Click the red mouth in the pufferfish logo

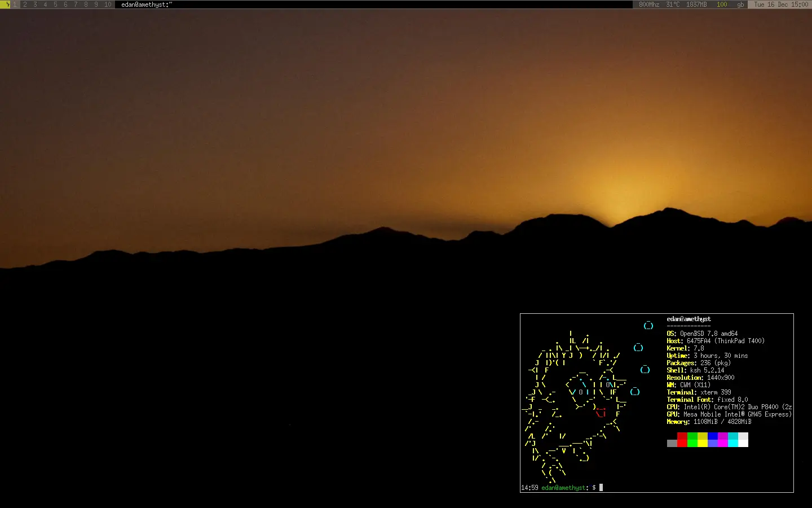(x=601, y=413)
